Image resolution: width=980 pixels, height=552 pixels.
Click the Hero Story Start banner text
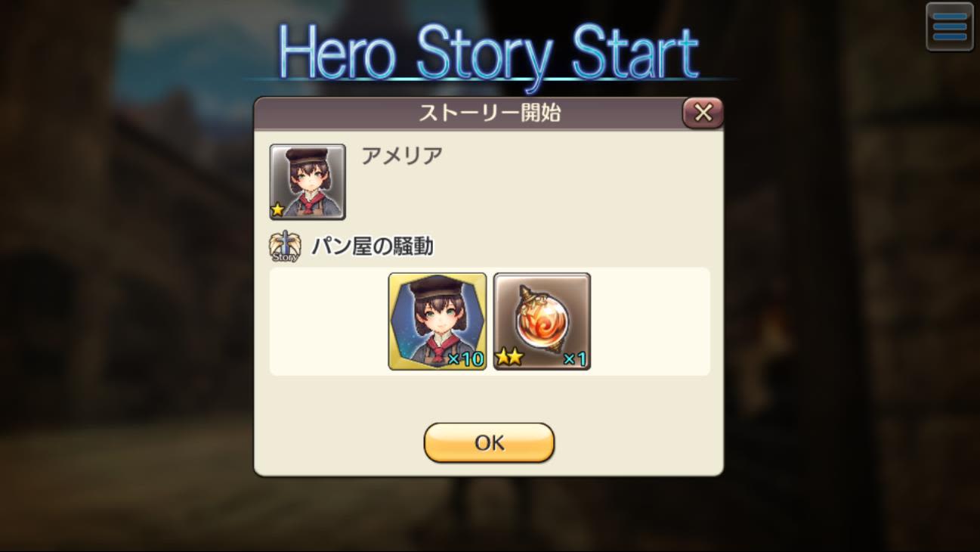tap(488, 51)
